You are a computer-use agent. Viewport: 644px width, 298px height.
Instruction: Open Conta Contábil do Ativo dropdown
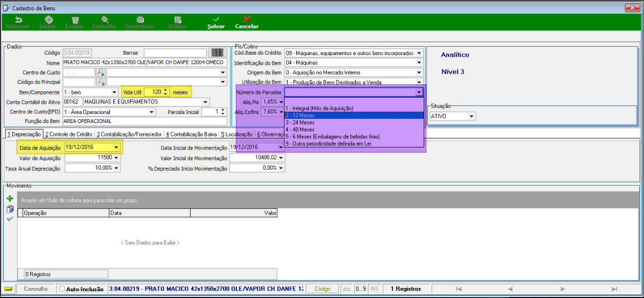click(x=206, y=102)
